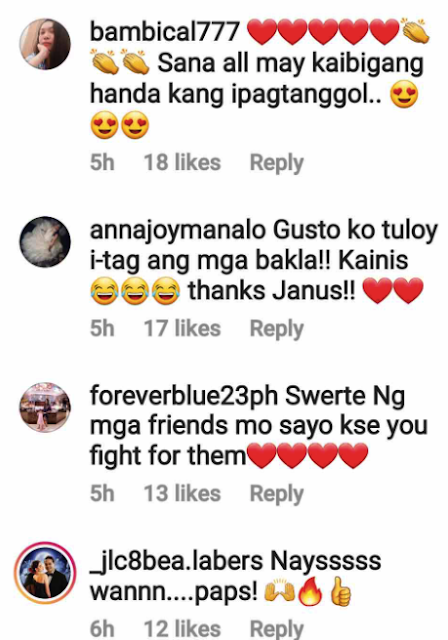View the 13 likes list
This screenshot has height=640, width=448.
click(182, 493)
